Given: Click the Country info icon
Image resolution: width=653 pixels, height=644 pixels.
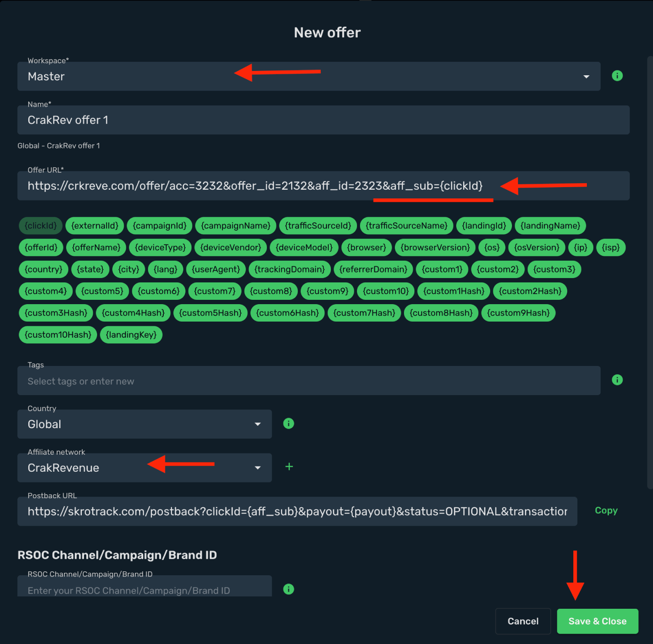Looking at the screenshot, I should [x=289, y=423].
